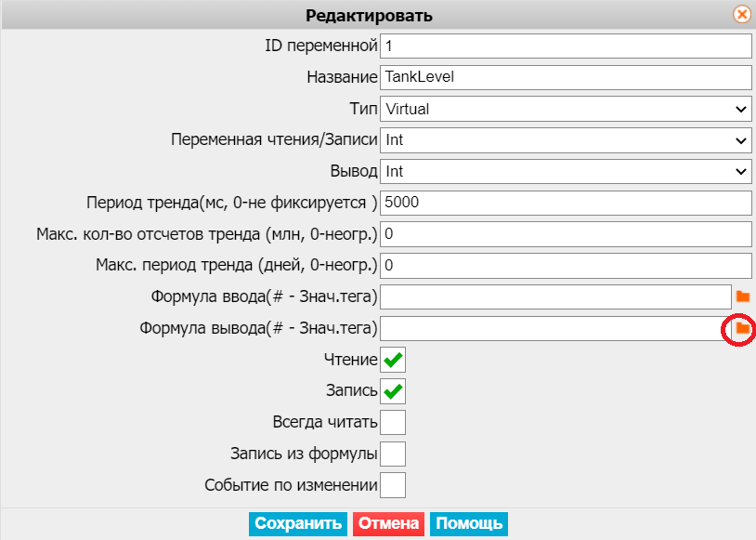Tick the Событие по изменении checkbox

(393, 485)
